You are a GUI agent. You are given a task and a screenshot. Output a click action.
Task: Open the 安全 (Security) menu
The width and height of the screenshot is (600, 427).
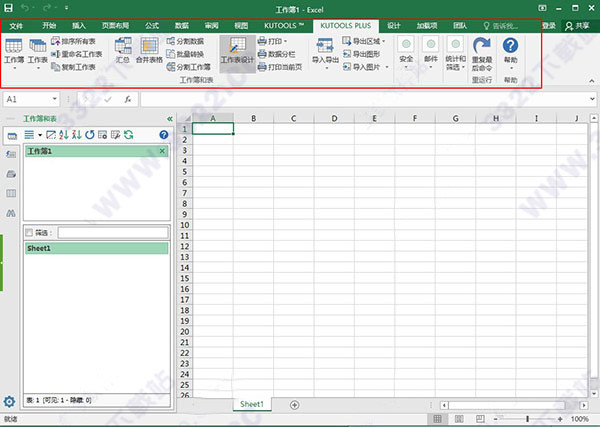tap(406, 54)
